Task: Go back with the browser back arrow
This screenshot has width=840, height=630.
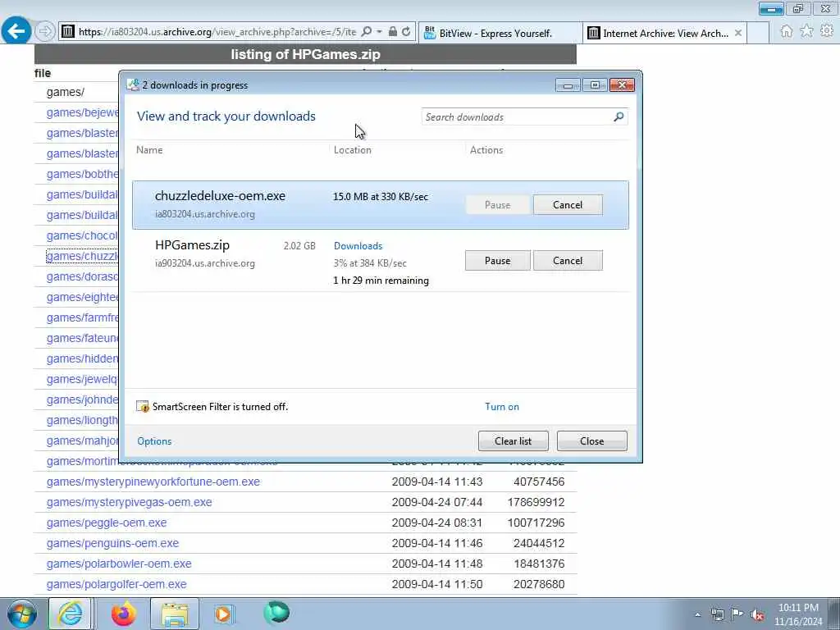Action: (16, 31)
